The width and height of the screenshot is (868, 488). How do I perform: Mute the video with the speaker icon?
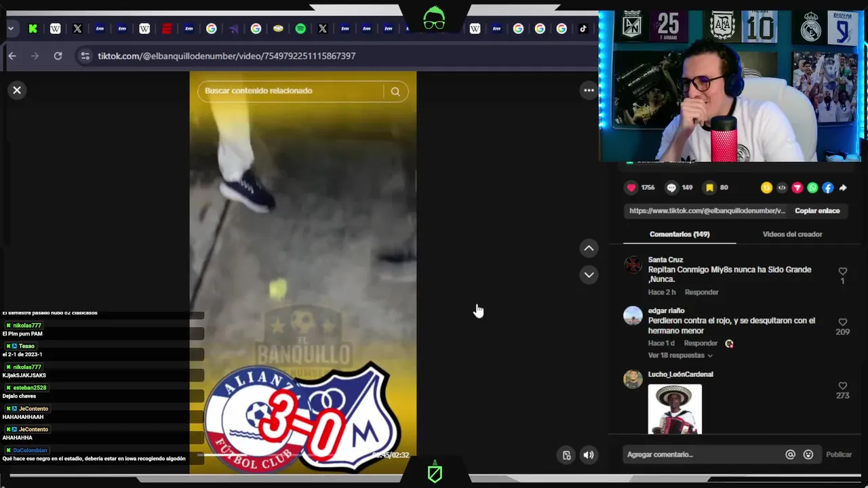pyautogui.click(x=589, y=455)
